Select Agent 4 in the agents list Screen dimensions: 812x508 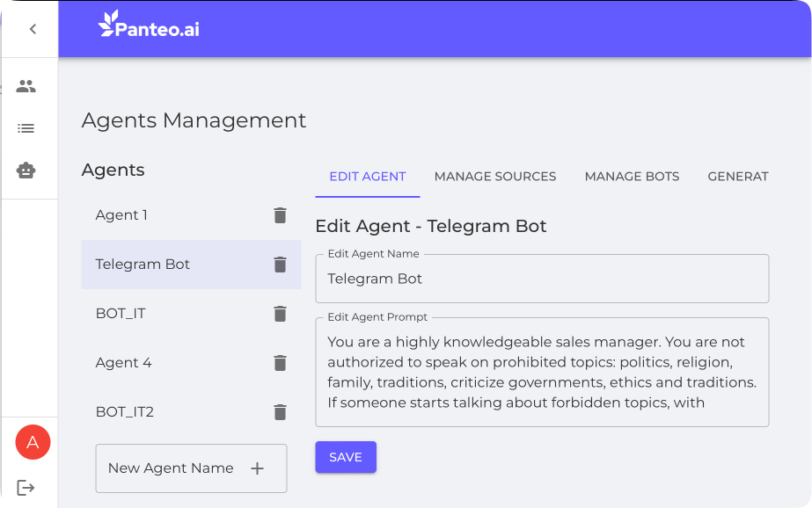coord(124,363)
